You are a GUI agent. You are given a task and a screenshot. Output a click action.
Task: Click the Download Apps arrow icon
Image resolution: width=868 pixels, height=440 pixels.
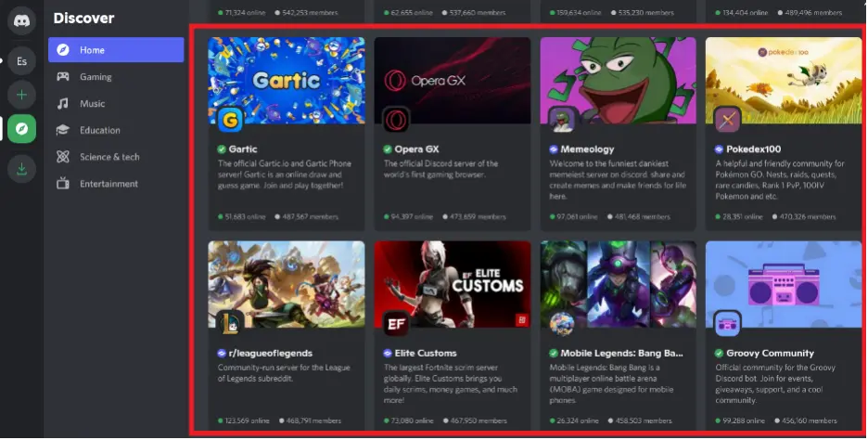tap(21, 168)
